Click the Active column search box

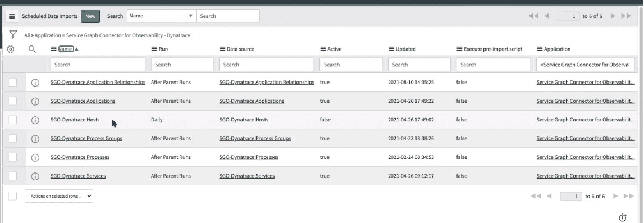[351, 65]
